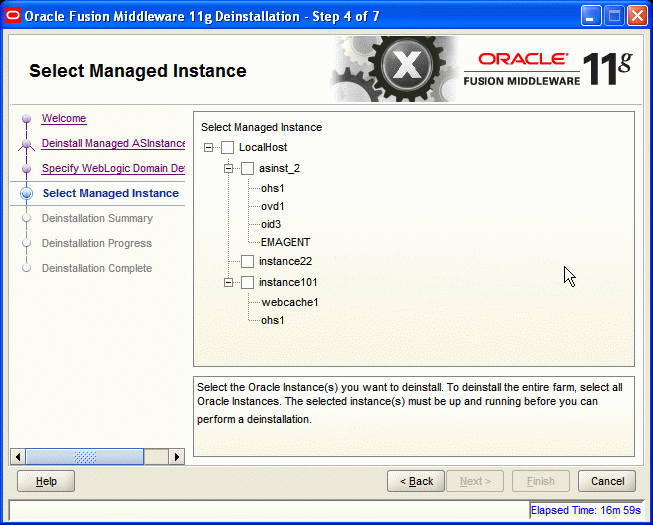Select ohs1 under instance101
This screenshot has height=525, width=653.
[272, 321]
